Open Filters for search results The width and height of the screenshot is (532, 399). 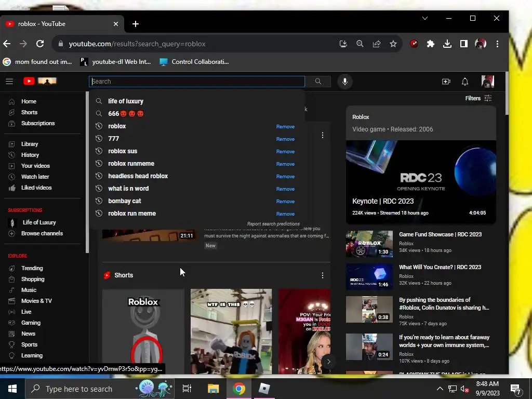coord(478,98)
